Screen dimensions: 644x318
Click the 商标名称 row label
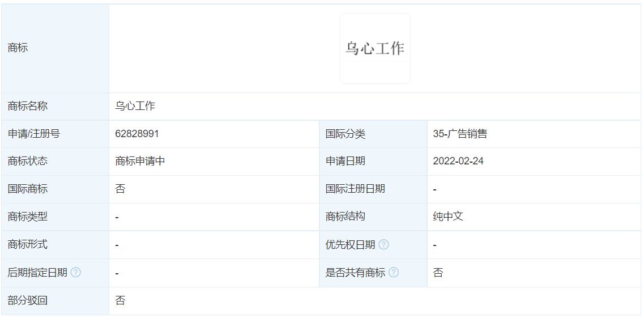click(28, 106)
